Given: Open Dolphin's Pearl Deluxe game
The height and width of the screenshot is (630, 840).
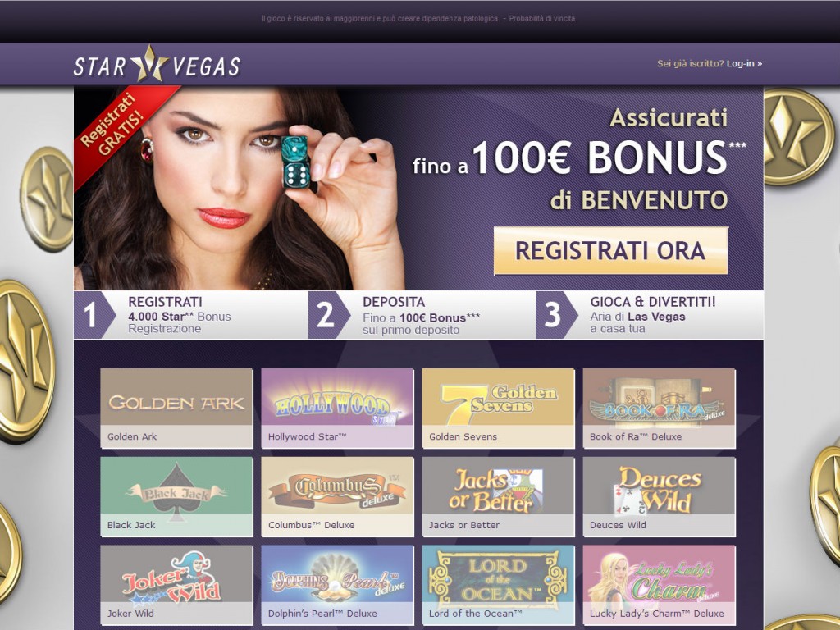Looking at the screenshot, I should click(337, 585).
